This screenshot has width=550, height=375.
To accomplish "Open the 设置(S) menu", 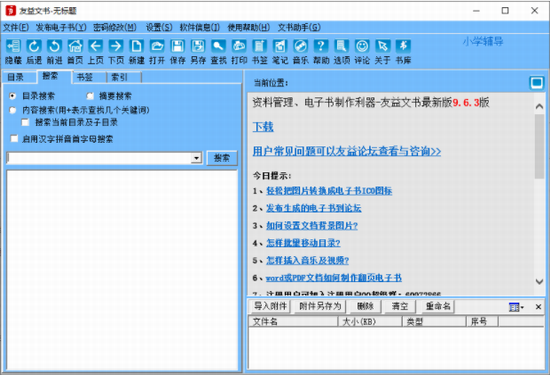I will (x=159, y=27).
